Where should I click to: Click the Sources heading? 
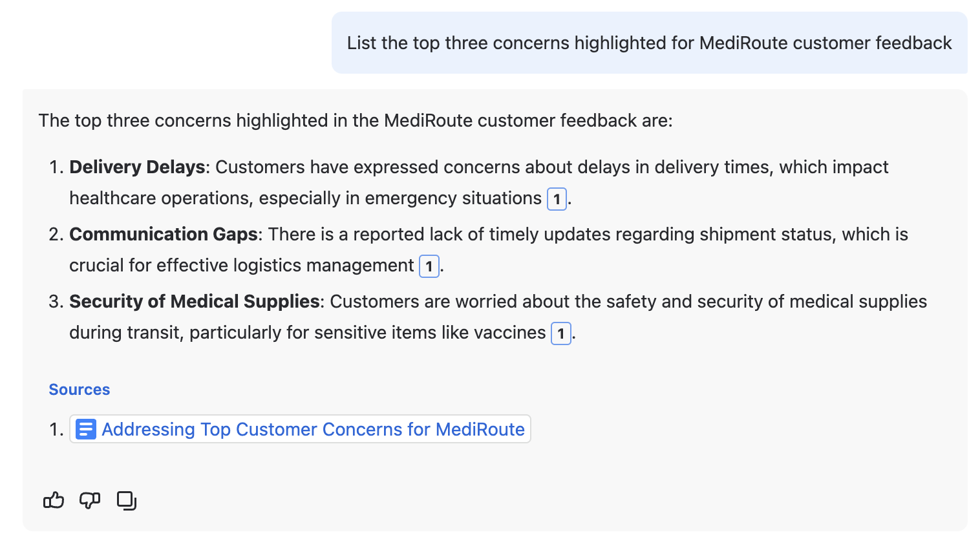coord(80,390)
